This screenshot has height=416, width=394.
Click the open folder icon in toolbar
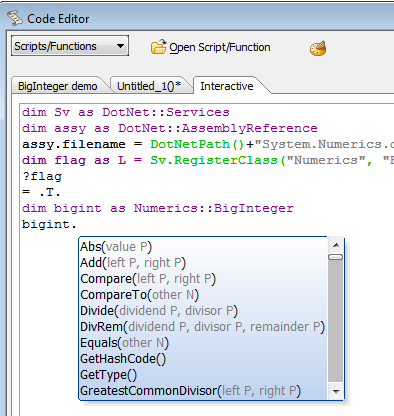[x=158, y=47]
